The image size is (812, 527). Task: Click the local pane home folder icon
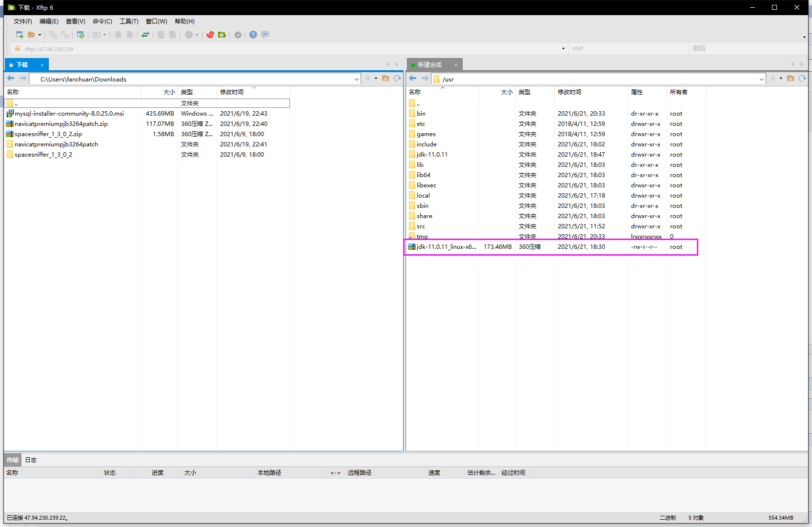coord(386,79)
